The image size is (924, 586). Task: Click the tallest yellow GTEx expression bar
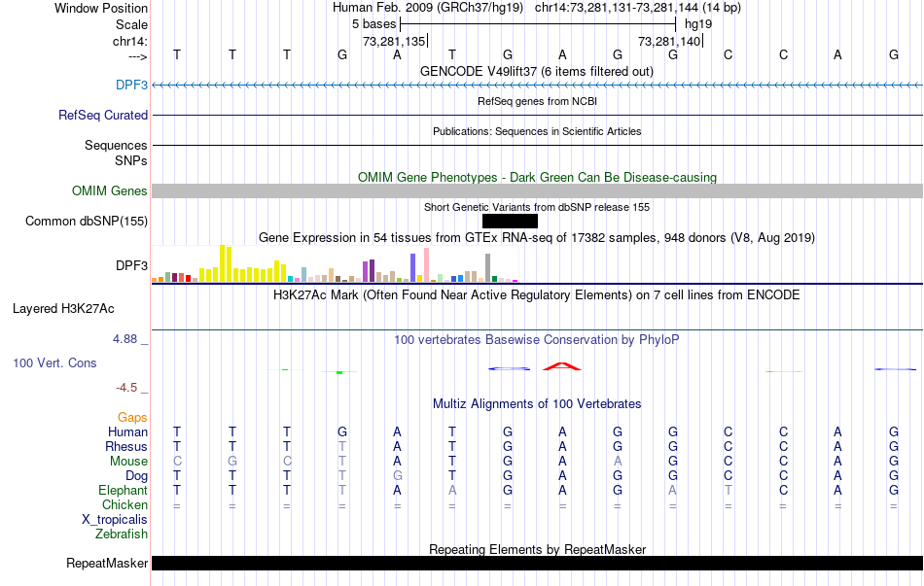(225, 263)
